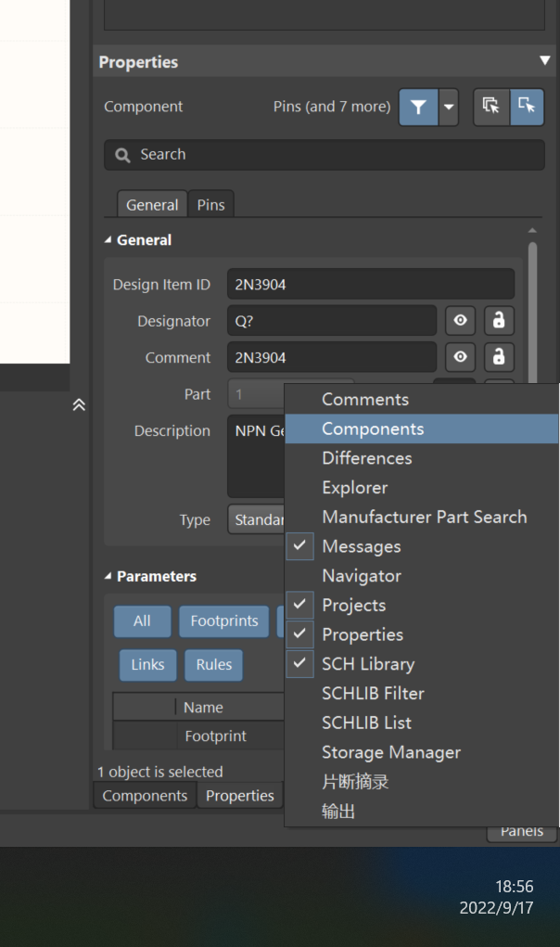The width and height of the screenshot is (560, 947).
Task: Select Components from the panels menu
Action: pyautogui.click(x=373, y=429)
